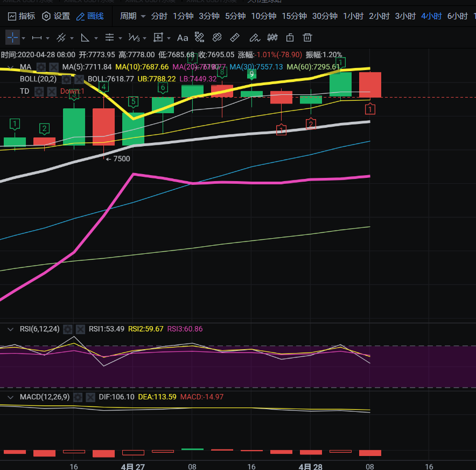Choose the text annotation tool (Aa)
The image size is (476, 470).
183,38
